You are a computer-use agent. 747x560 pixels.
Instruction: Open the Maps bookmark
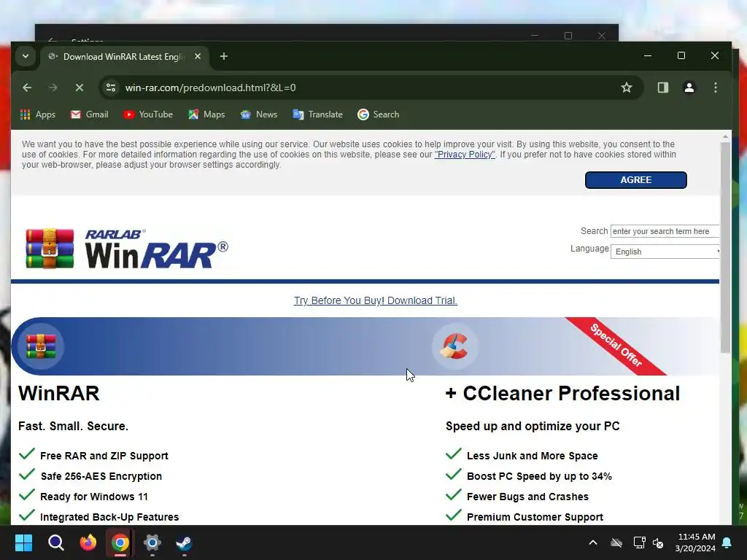point(206,114)
